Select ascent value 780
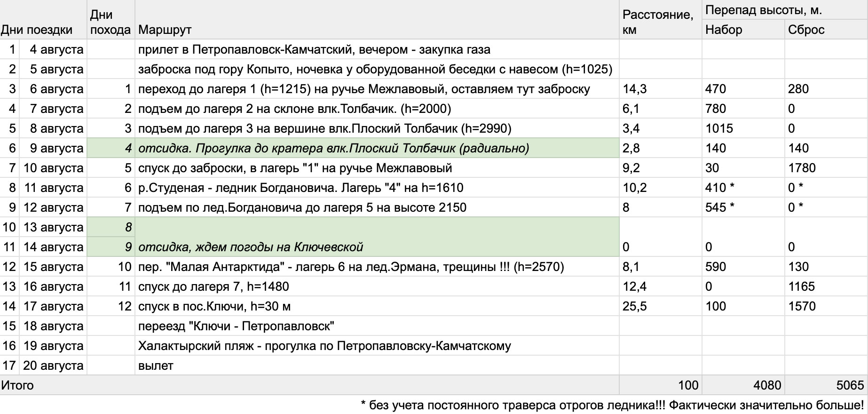868x414 pixels. click(x=743, y=109)
